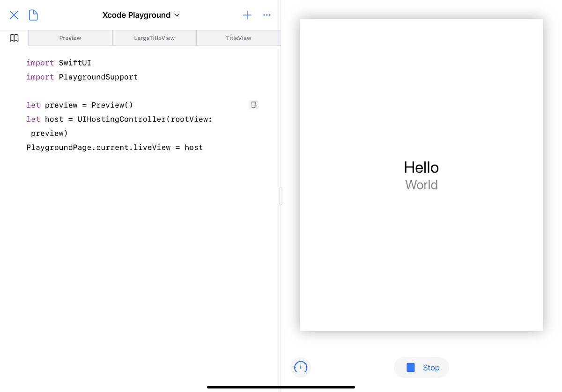
Task: Click the execution speed gauge icon
Action: click(301, 368)
